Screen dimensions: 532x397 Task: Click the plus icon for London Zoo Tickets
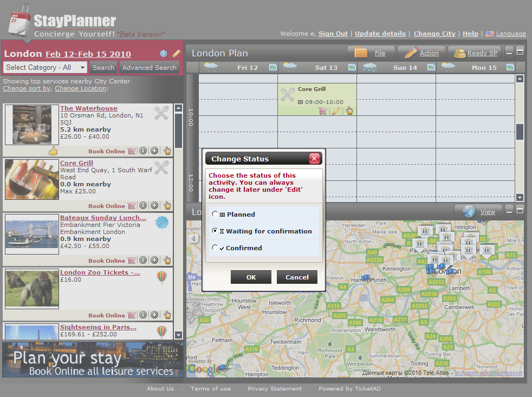pos(154,315)
